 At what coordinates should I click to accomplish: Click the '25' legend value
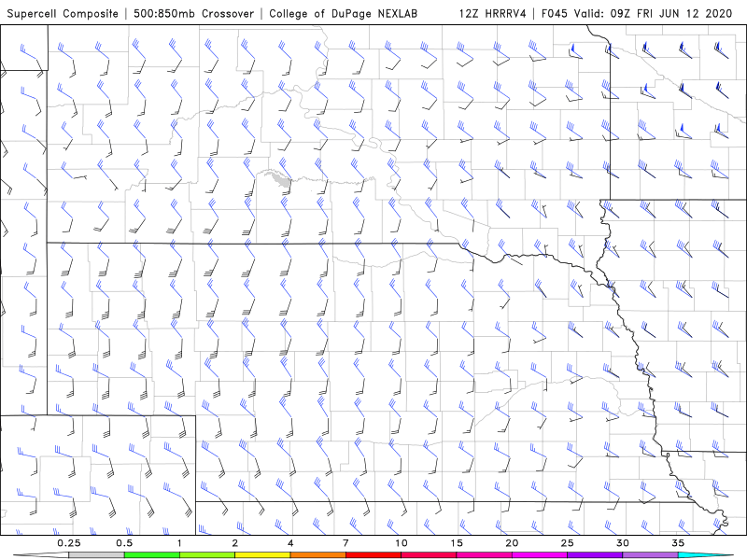tap(567, 543)
